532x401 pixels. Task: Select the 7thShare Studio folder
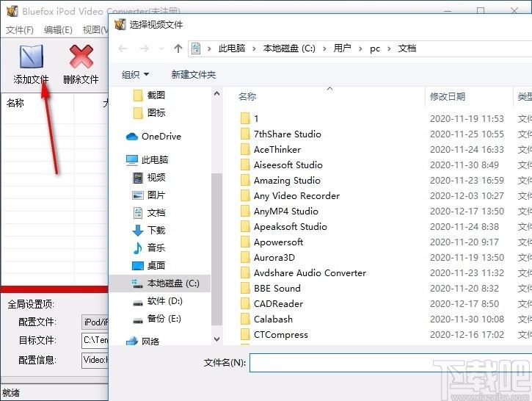pos(280,134)
